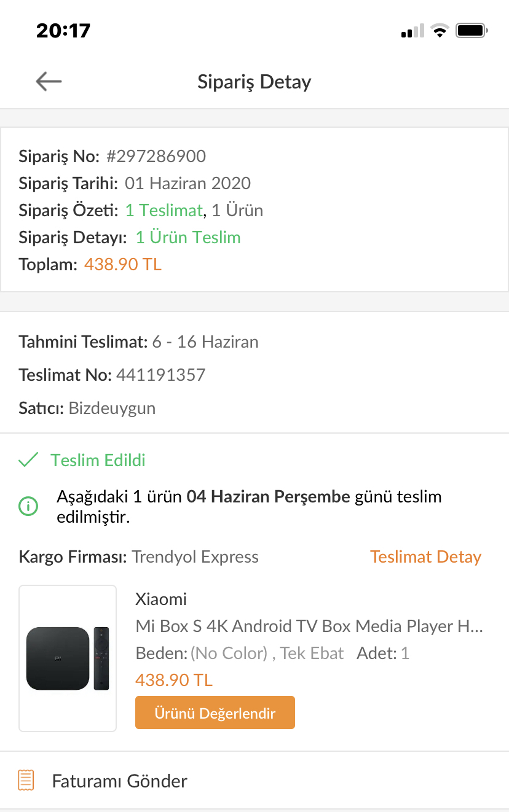Screen dimensions: 509x812
Task: Click the green info circle icon
Action: pos(28,507)
